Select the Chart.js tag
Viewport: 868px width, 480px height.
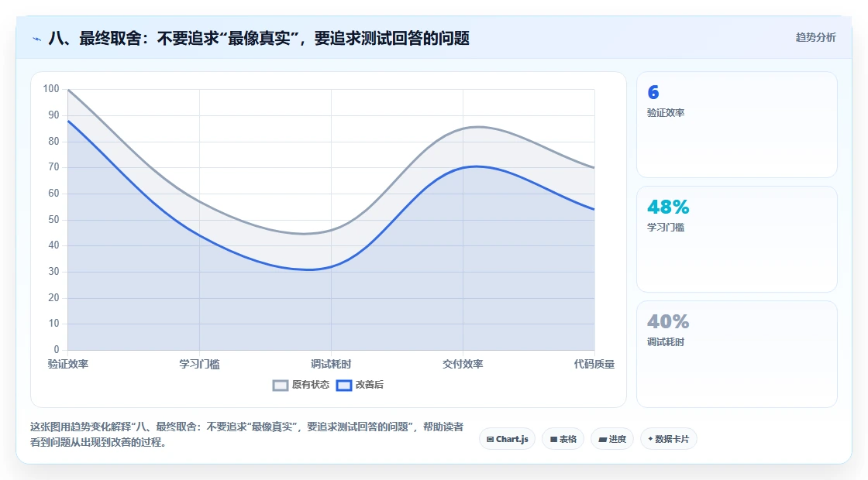507,439
